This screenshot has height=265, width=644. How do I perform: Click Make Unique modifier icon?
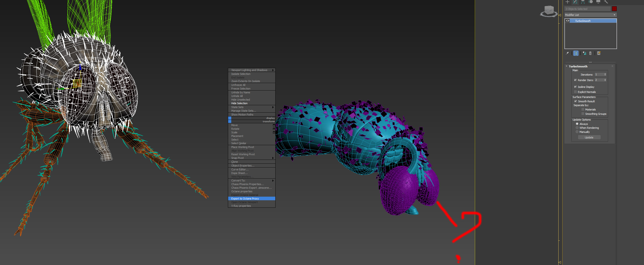585,53
